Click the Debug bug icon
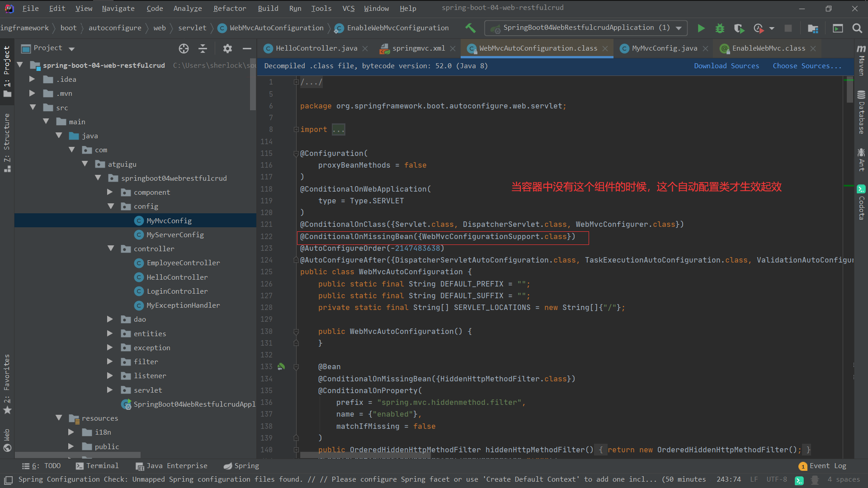The width and height of the screenshot is (868, 488). click(x=720, y=28)
